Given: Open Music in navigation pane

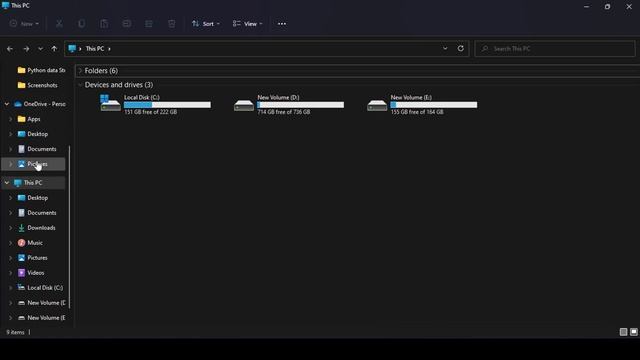Looking at the screenshot, I should (30, 243).
